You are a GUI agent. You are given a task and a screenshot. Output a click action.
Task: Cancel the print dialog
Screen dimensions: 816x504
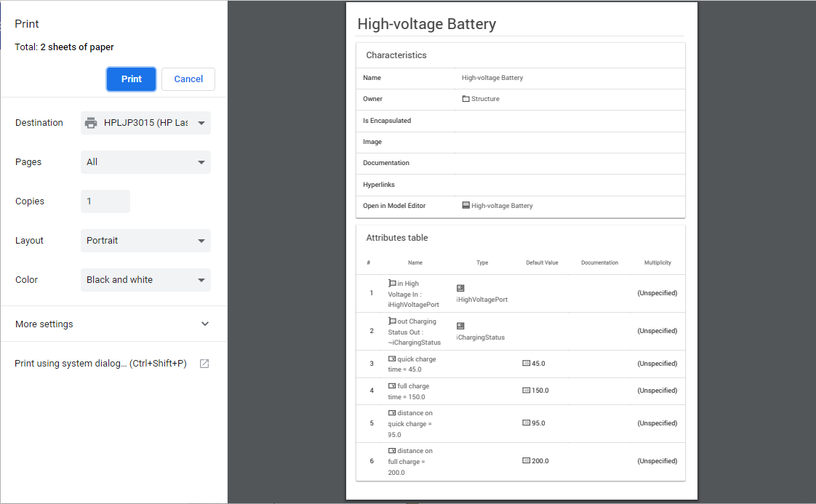pos(188,79)
